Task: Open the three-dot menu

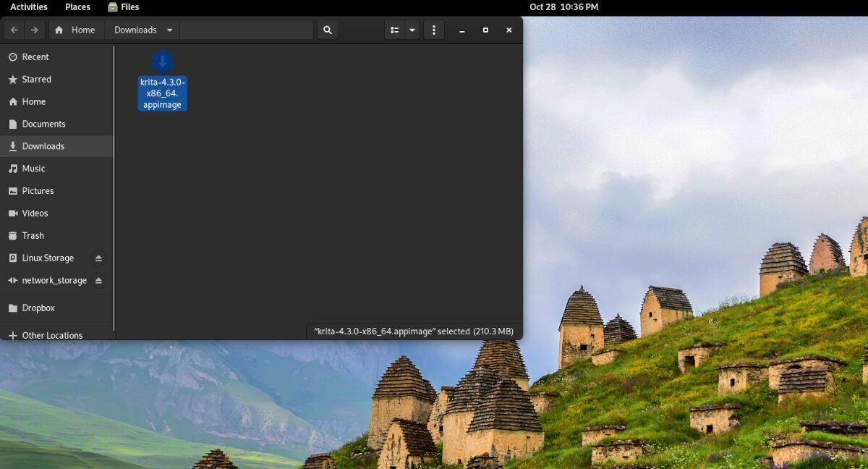Action: (x=433, y=30)
